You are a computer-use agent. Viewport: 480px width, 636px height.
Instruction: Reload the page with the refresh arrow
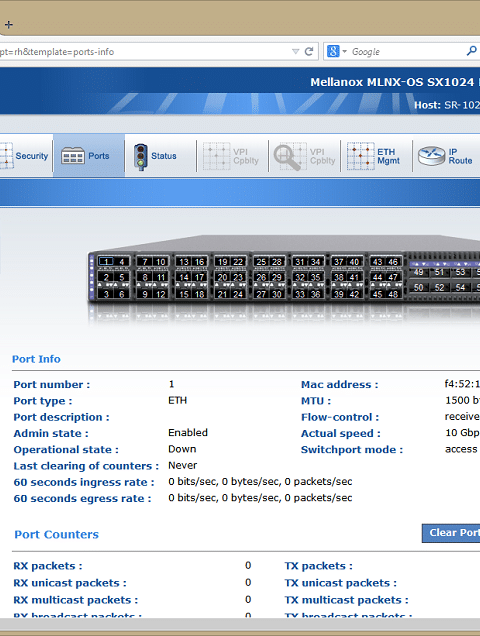point(309,52)
